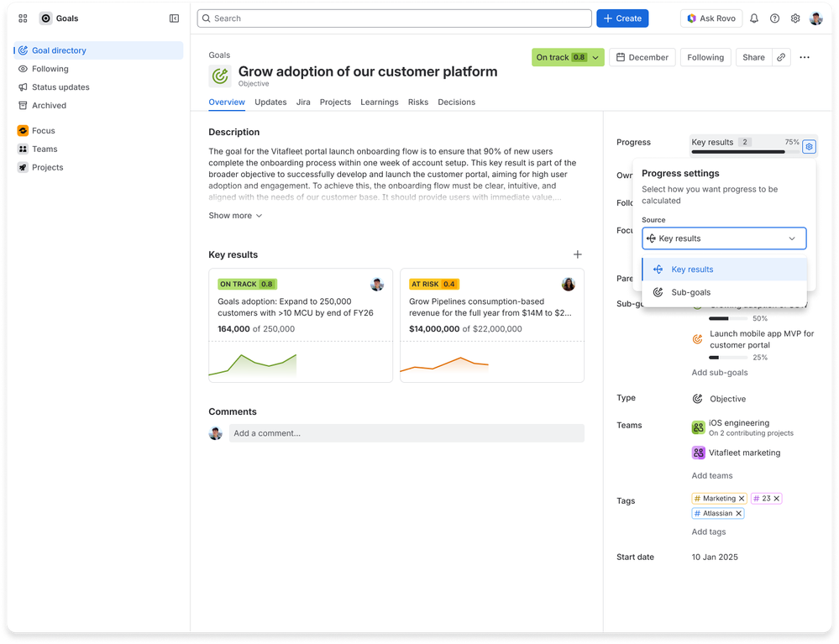This screenshot has width=839, height=644.
Task: Click the green goal target icon beside title
Action: 220,76
